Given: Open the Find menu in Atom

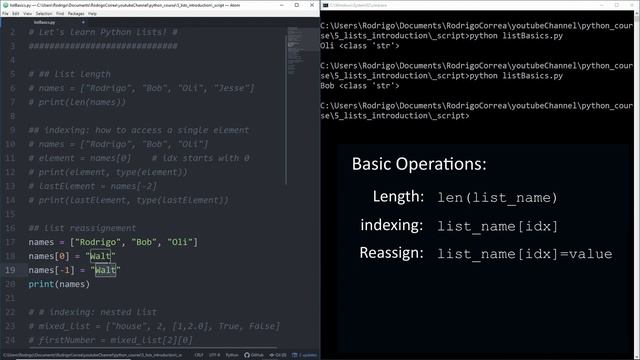Looking at the screenshot, I should [x=60, y=13].
